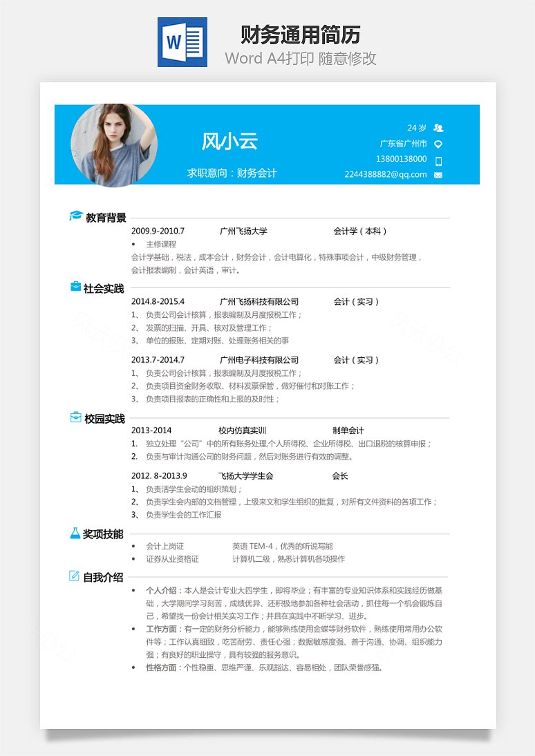
Task: Select the name 风小云 in the header
Action: (x=229, y=141)
